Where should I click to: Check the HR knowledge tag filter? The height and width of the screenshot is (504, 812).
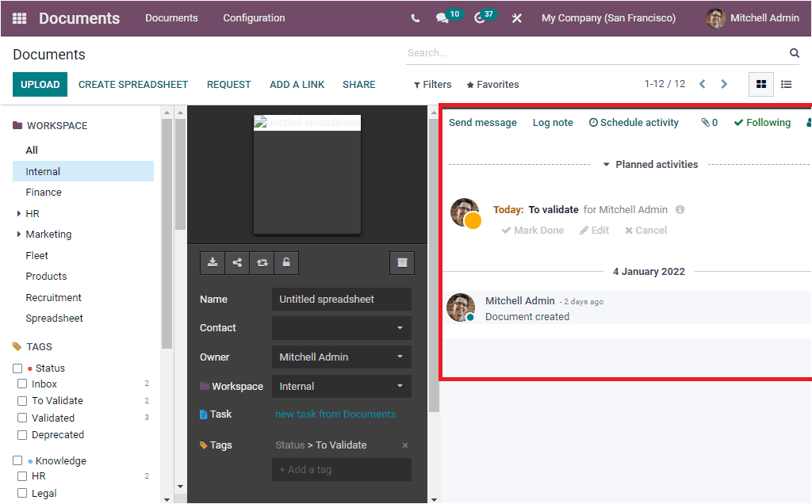click(22, 476)
